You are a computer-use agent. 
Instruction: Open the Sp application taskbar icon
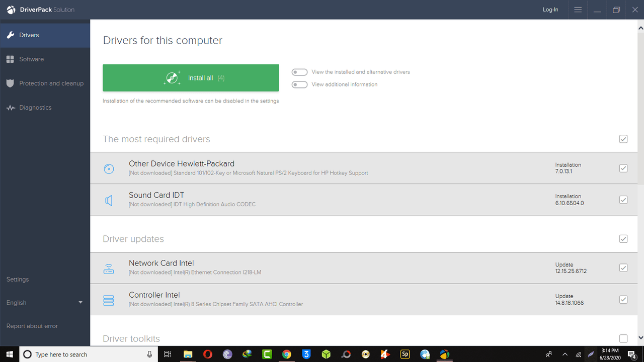405,354
